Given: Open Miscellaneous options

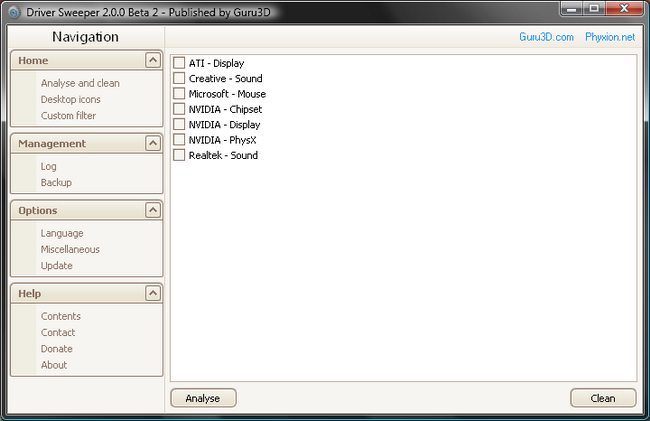Looking at the screenshot, I should [70, 249].
